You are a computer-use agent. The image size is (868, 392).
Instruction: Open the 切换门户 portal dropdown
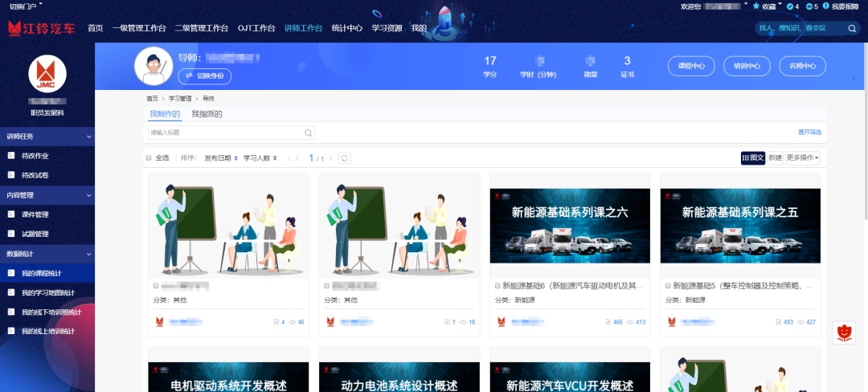[x=26, y=6]
